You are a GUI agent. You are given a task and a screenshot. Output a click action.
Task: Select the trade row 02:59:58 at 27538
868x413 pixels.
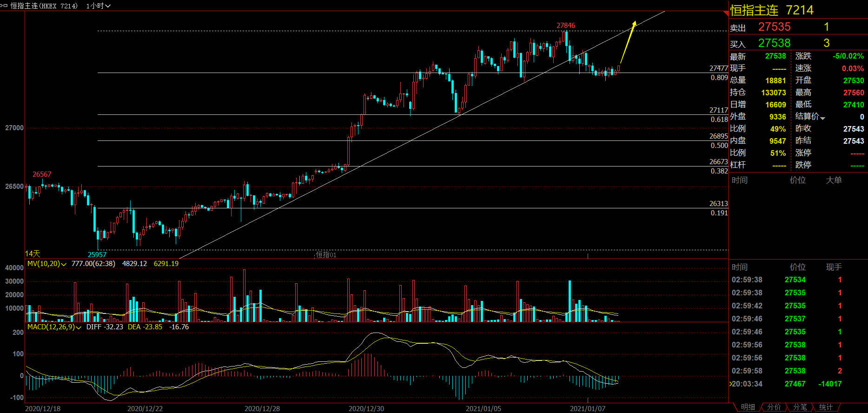[x=787, y=371]
